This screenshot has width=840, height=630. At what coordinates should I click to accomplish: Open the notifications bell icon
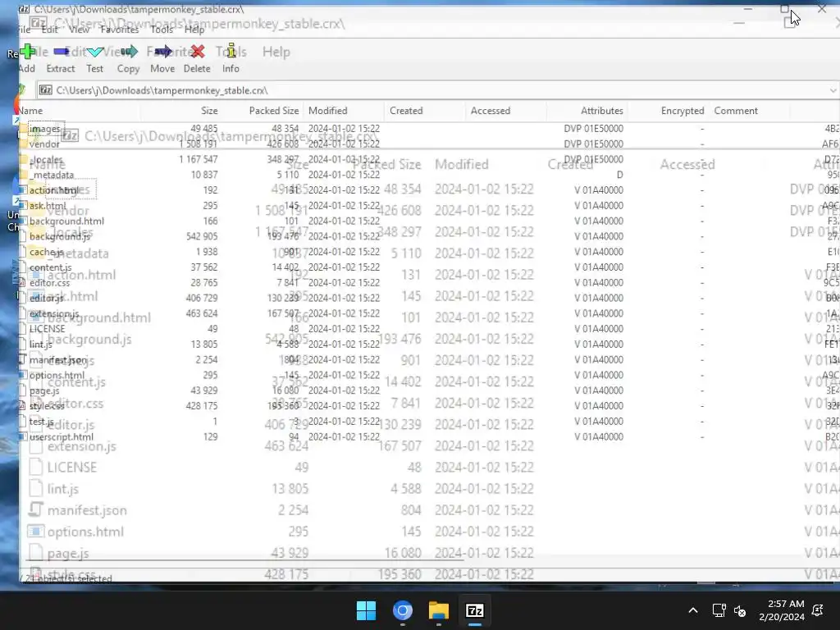tap(818, 610)
